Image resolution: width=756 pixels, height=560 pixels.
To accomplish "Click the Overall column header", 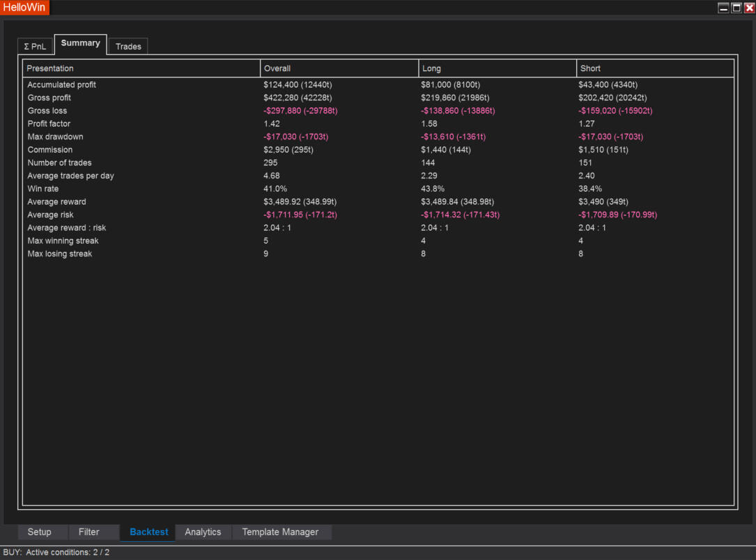I will [x=277, y=68].
